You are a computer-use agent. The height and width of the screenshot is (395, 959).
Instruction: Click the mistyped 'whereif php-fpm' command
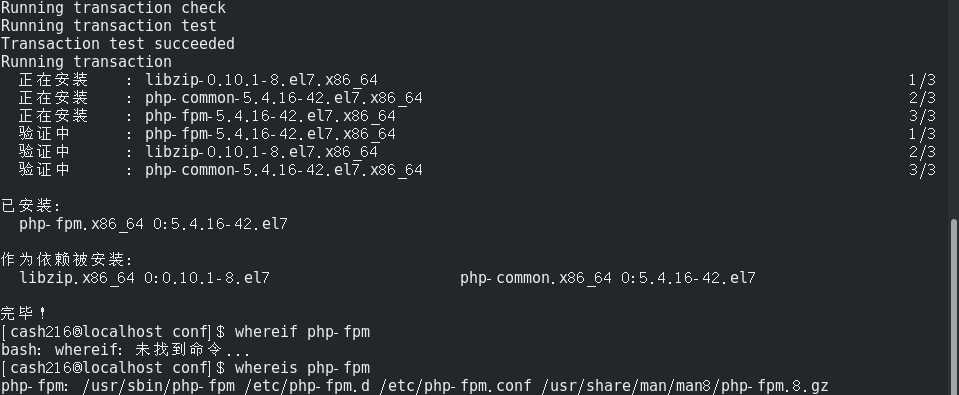302,332
